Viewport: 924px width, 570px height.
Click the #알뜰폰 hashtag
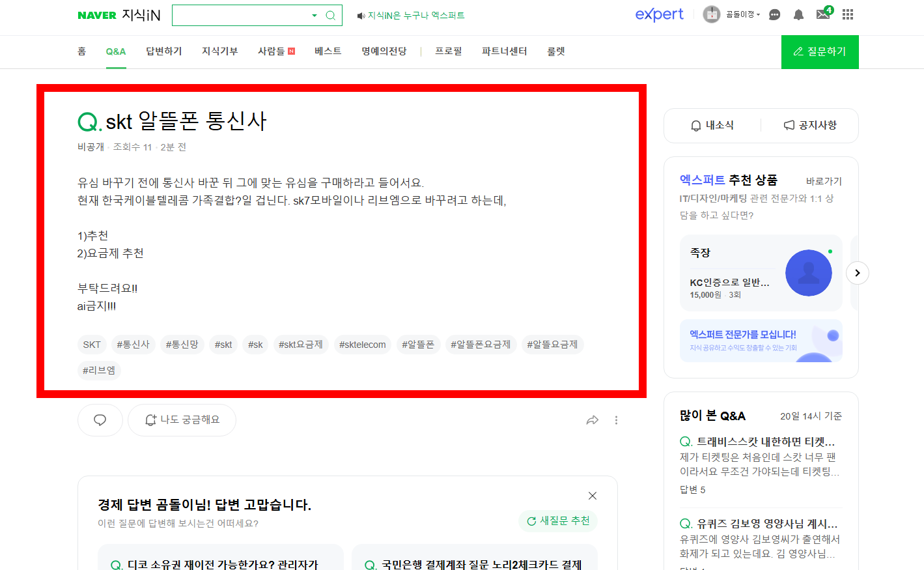[418, 345]
